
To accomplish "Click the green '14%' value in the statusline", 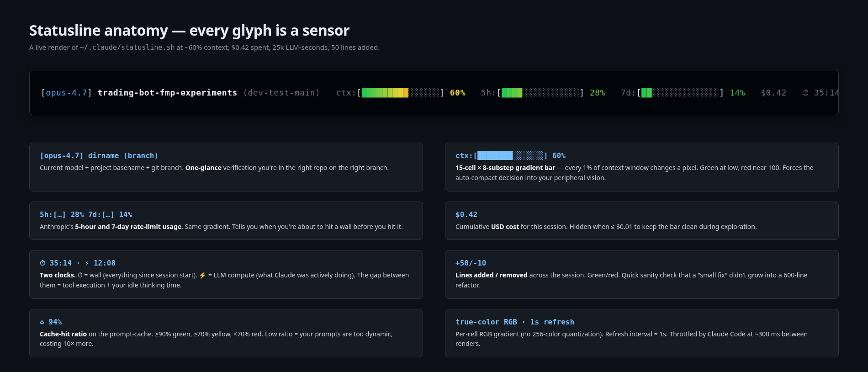I will coord(737,93).
